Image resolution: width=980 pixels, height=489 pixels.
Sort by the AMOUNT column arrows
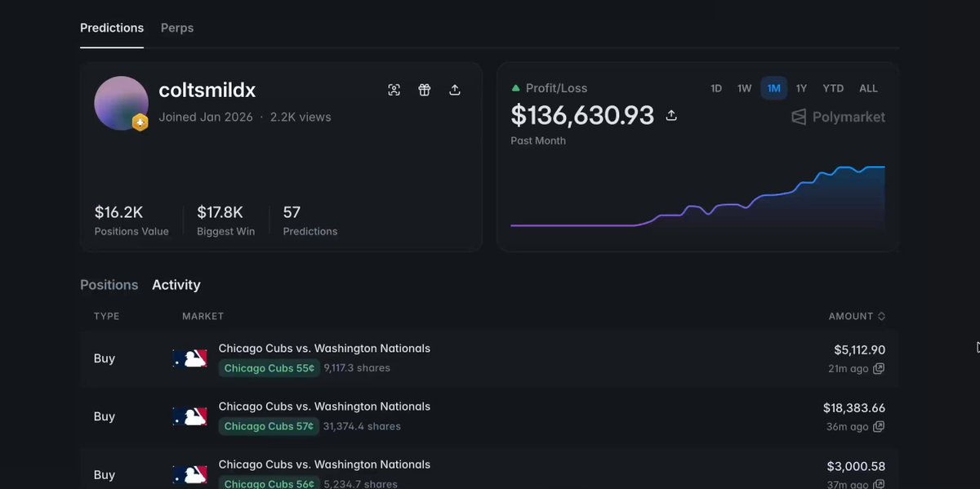[881, 316]
